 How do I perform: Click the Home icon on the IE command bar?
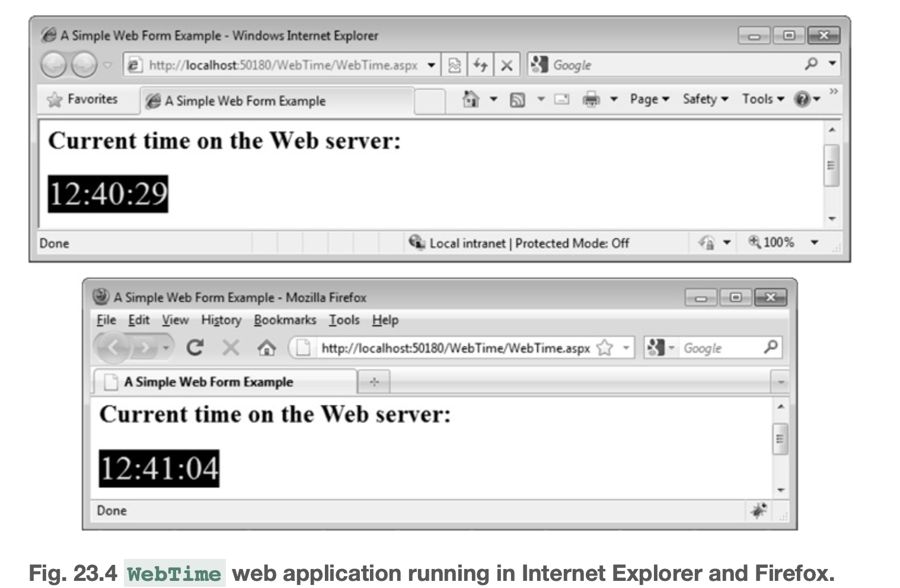coord(470,99)
